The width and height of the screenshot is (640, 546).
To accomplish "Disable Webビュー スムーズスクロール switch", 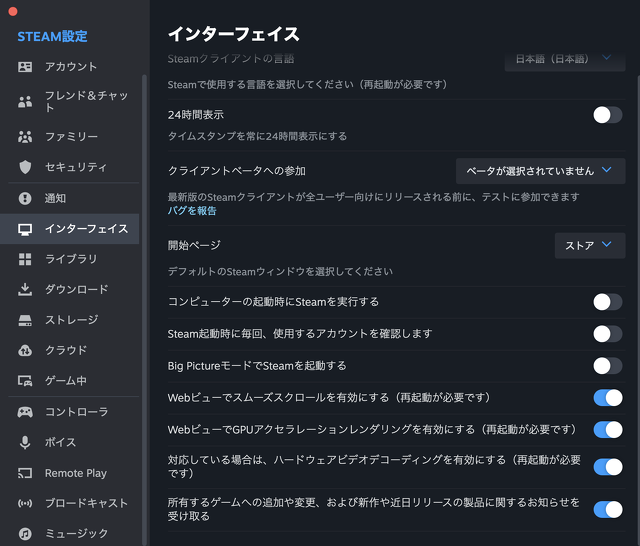I will 607,397.
